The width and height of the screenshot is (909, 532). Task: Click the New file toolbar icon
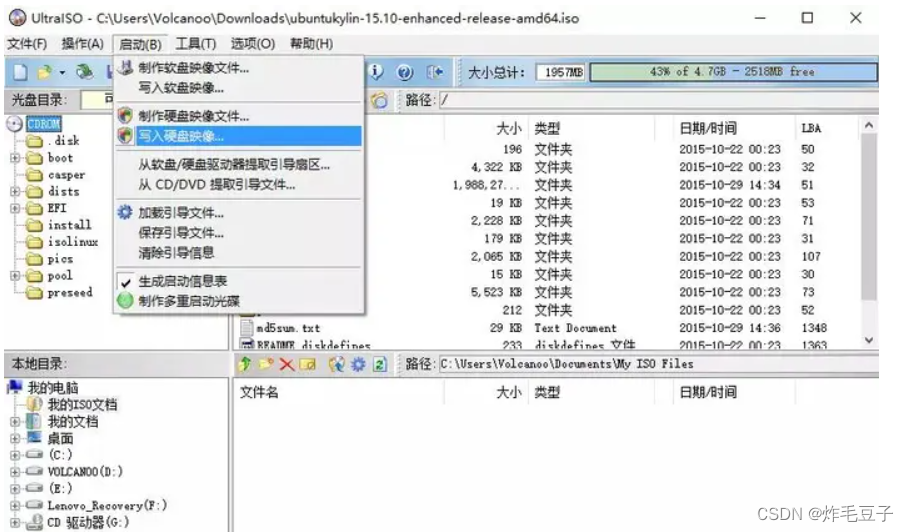click(x=20, y=72)
